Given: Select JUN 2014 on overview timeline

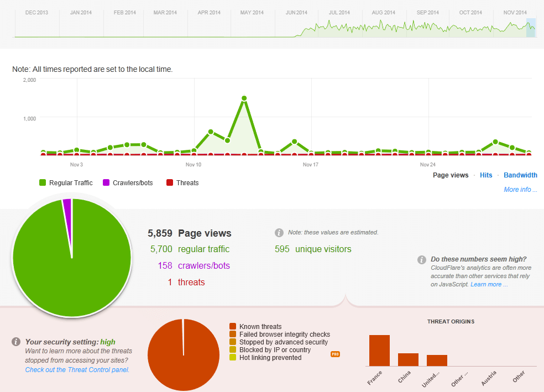Looking at the screenshot, I should tap(297, 13).
